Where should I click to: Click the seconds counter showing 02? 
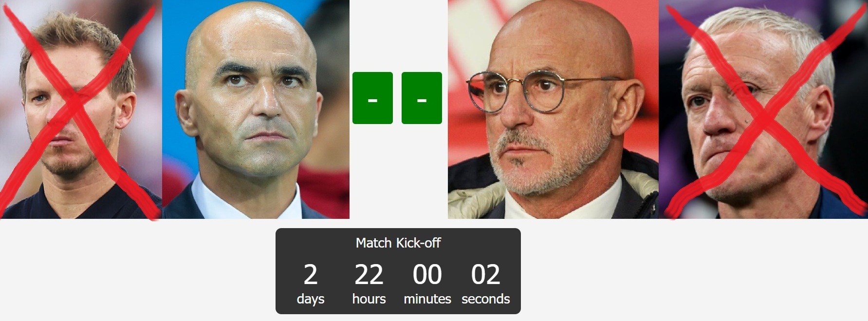pyautogui.click(x=486, y=274)
